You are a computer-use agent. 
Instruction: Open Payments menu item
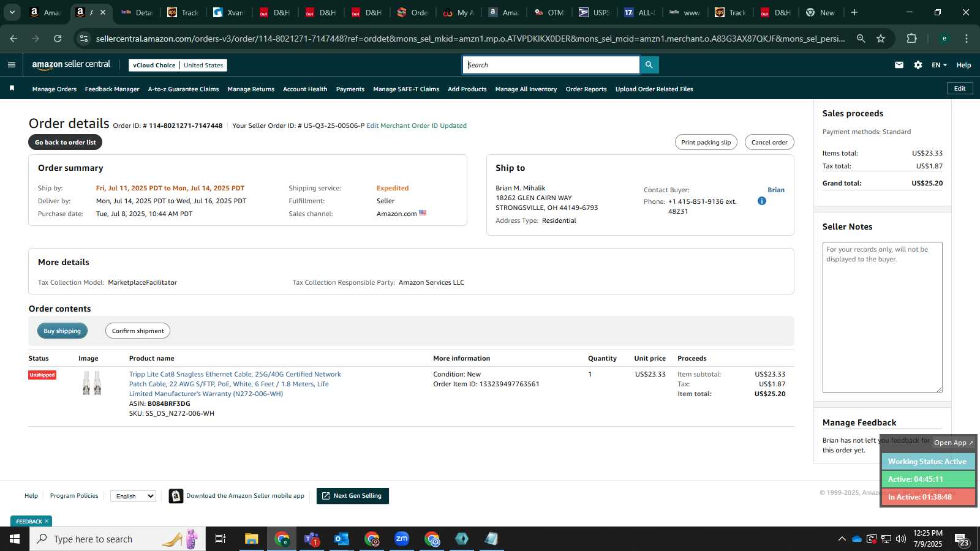pos(350,89)
